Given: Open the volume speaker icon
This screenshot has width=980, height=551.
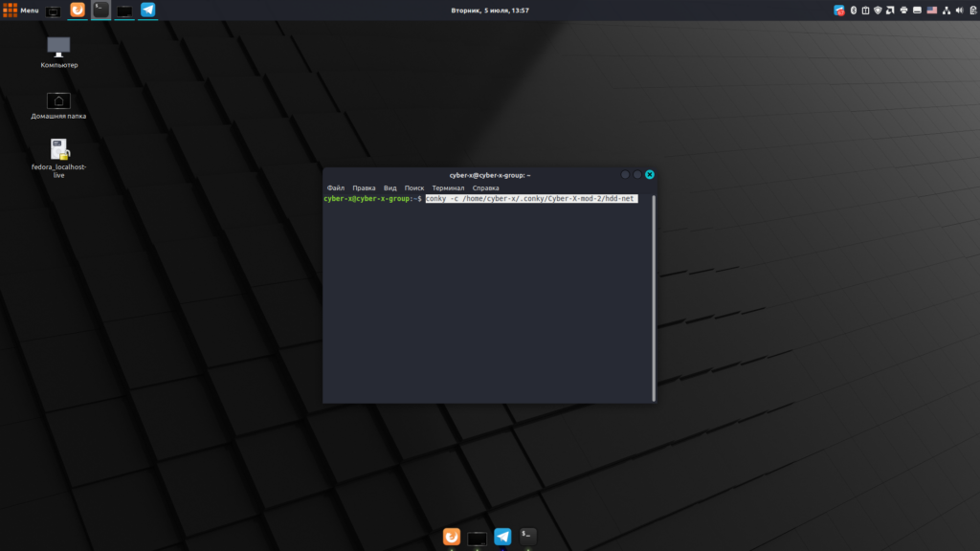Looking at the screenshot, I should coord(959,11).
